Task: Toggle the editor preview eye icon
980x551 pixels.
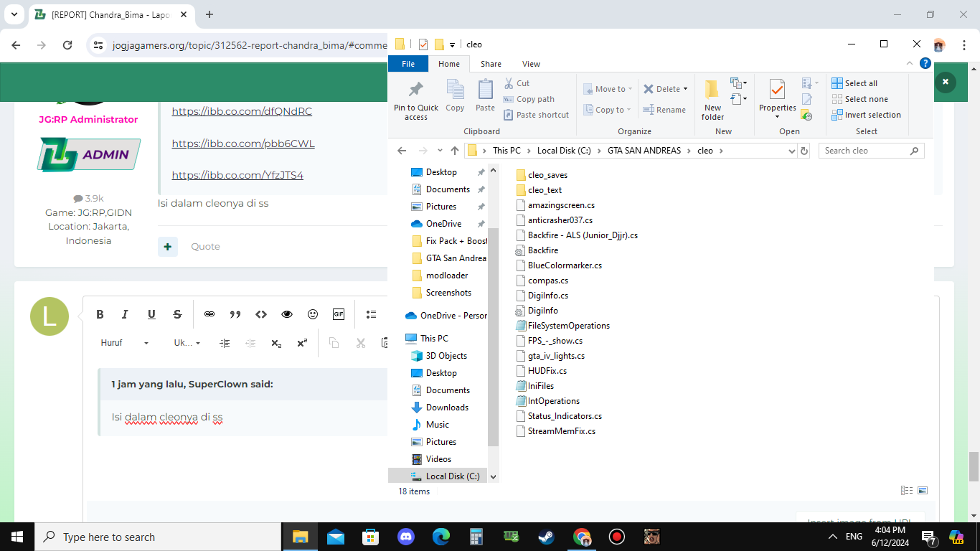Action: tap(287, 314)
